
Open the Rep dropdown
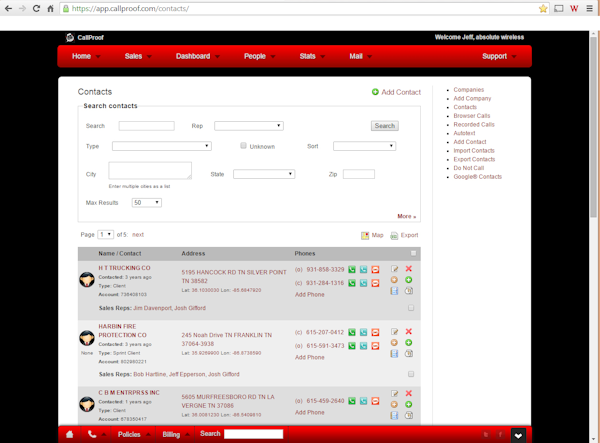[x=249, y=126]
